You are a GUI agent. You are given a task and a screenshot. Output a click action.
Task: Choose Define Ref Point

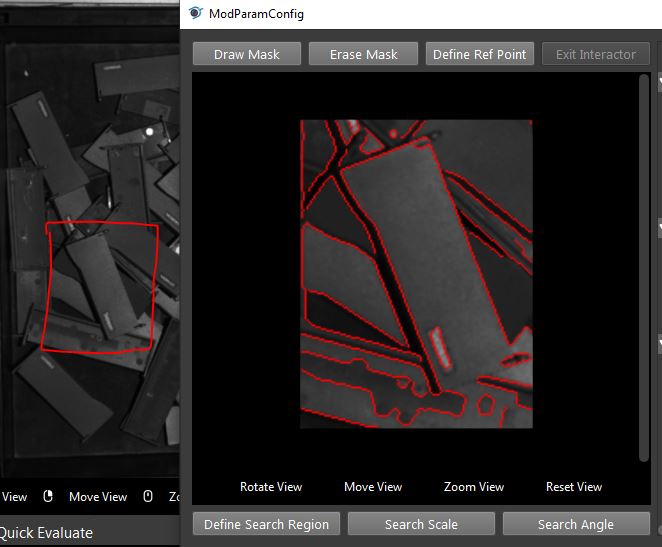(480, 54)
